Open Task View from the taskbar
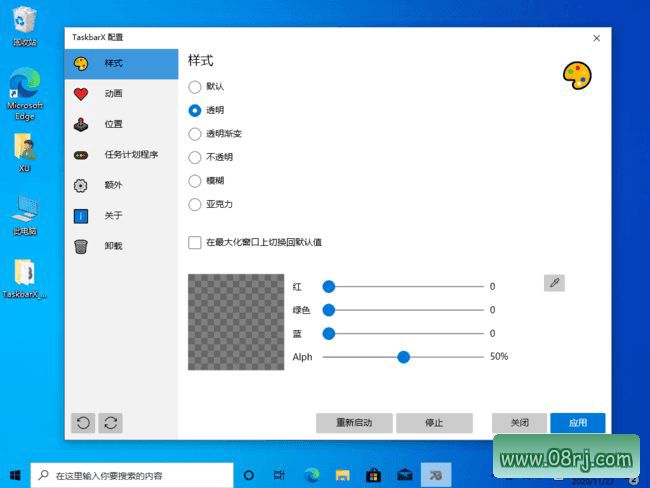This screenshot has width=650, height=488. (279, 475)
